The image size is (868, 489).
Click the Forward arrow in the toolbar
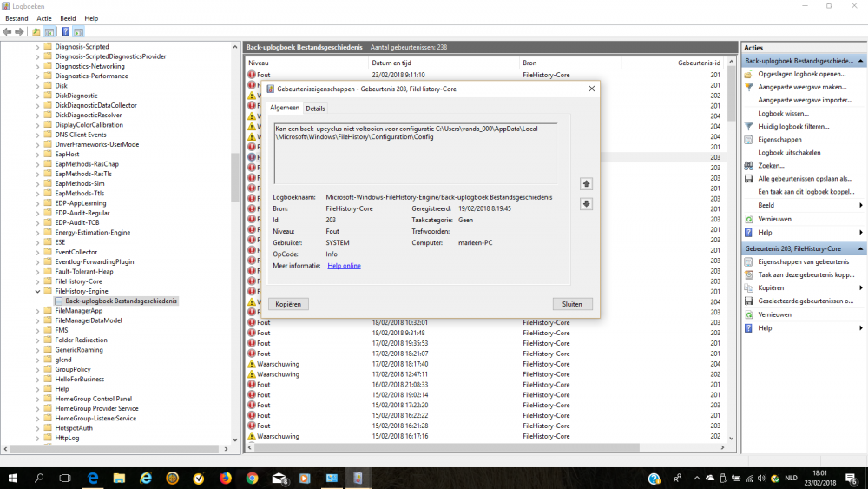tap(19, 31)
